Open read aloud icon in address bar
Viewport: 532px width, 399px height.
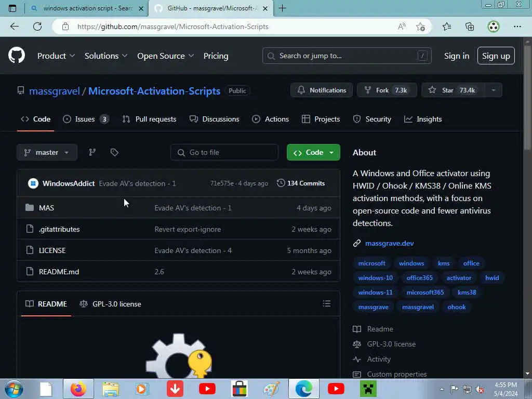(402, 26)
